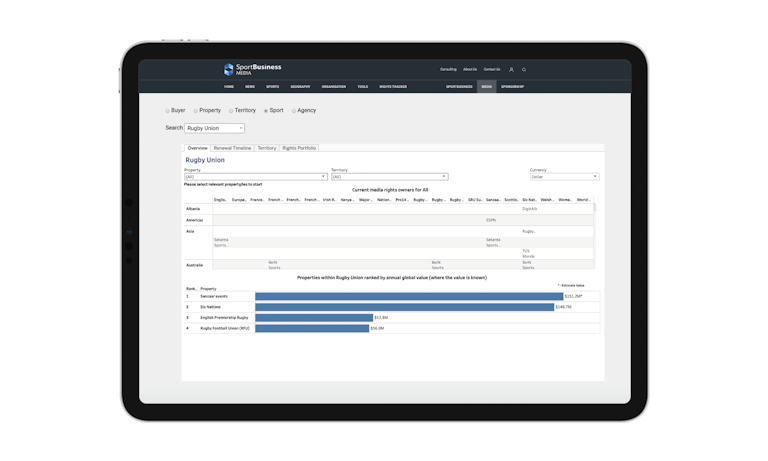
Task: Click the Sanzaar events value bar
Action: [409, 296]
